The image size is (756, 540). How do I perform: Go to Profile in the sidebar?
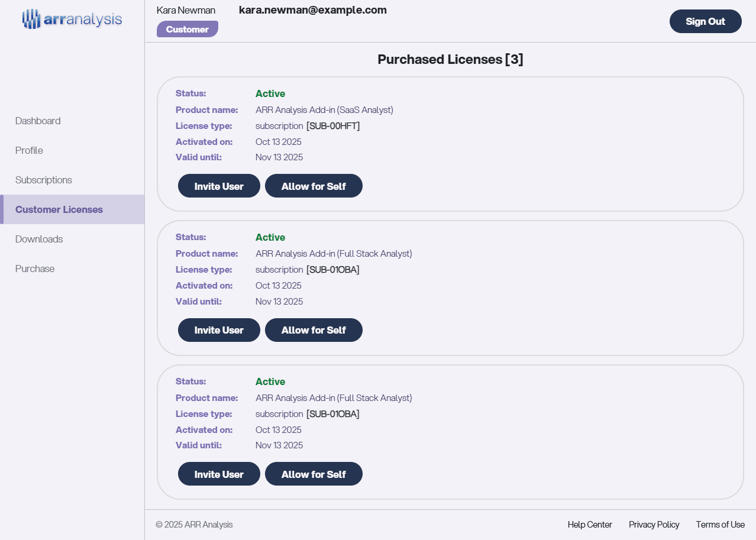click(x=29, y=150)
